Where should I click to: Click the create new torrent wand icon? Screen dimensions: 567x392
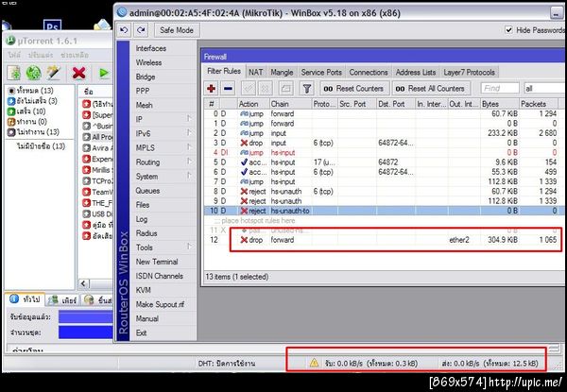[53, 73]
